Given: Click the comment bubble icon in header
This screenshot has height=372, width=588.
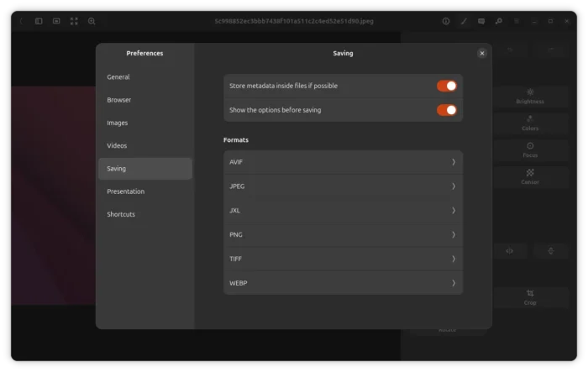Looking at the screenshot, I should point(480,21).
